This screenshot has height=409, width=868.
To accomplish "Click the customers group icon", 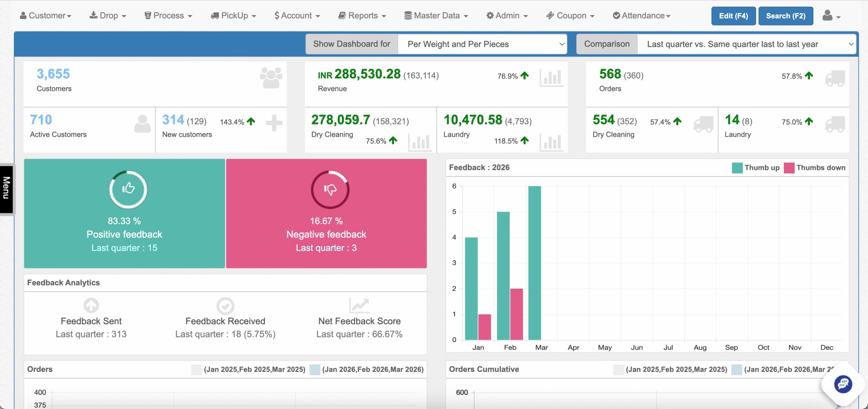I will click(271, 78).
